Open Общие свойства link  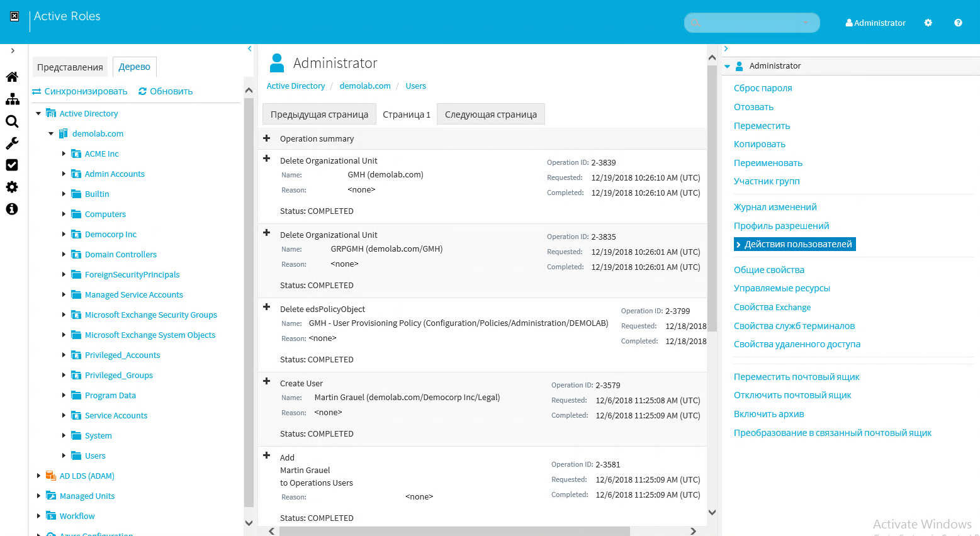click(x=769, y=270)
